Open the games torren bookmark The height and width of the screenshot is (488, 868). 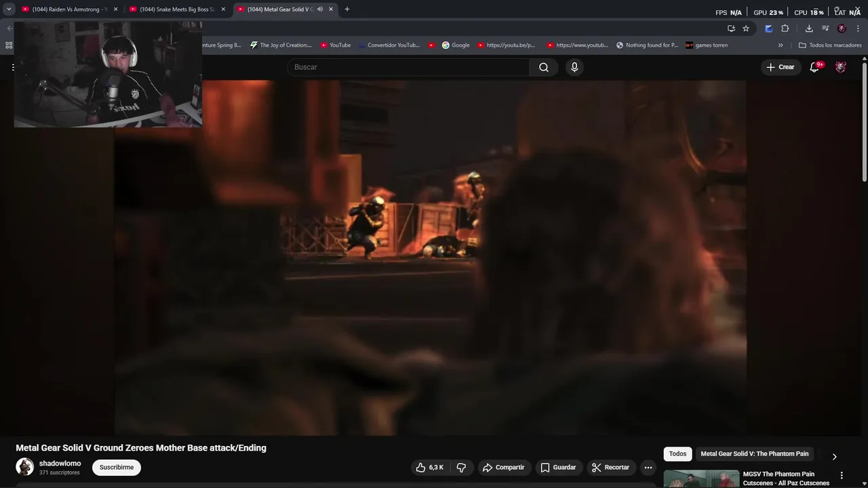707,45
